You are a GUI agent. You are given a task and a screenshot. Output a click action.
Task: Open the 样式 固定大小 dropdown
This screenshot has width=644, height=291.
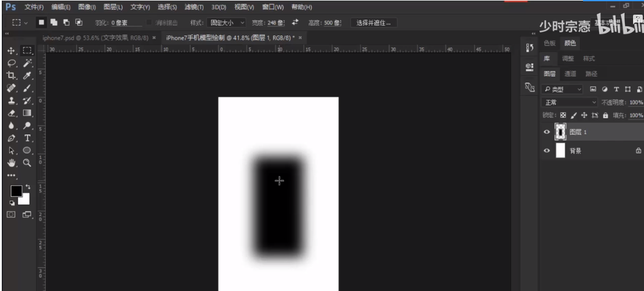226,23
